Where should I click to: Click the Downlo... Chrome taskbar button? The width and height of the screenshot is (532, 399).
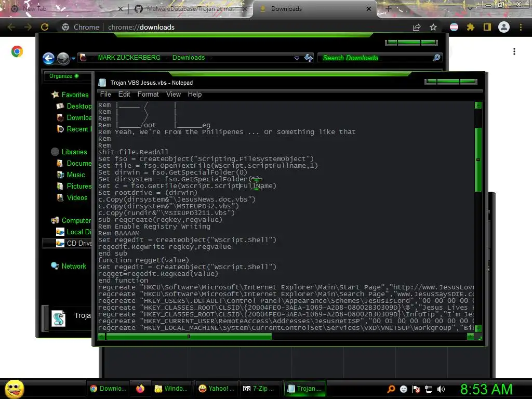tap(108, 389)
